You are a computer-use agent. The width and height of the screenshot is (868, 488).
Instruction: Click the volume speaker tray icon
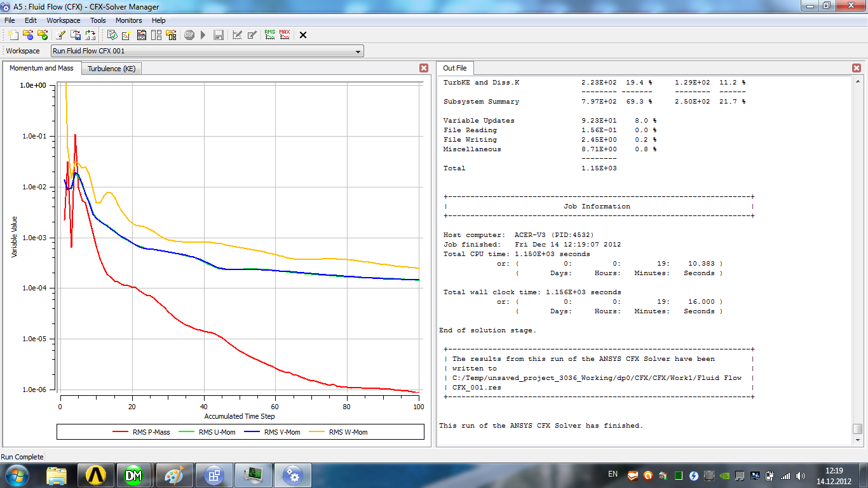(800, 475)
